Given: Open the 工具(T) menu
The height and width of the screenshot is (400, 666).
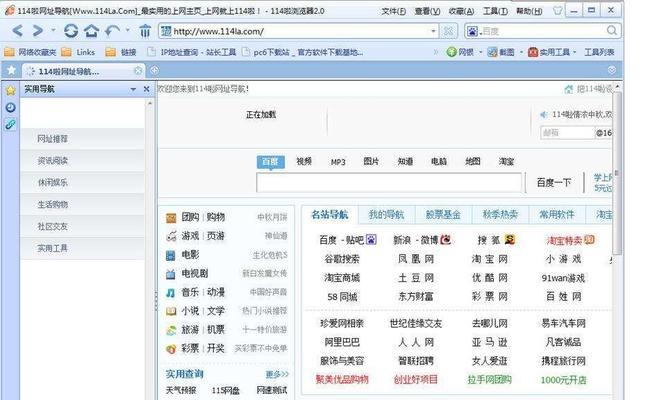Looking at the screenshot, I should (495, 11).
